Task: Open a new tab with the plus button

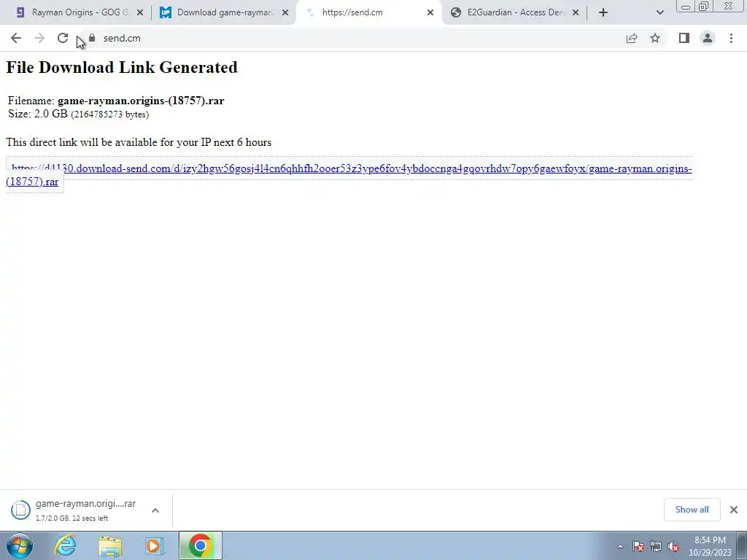Action: (603, 12)
